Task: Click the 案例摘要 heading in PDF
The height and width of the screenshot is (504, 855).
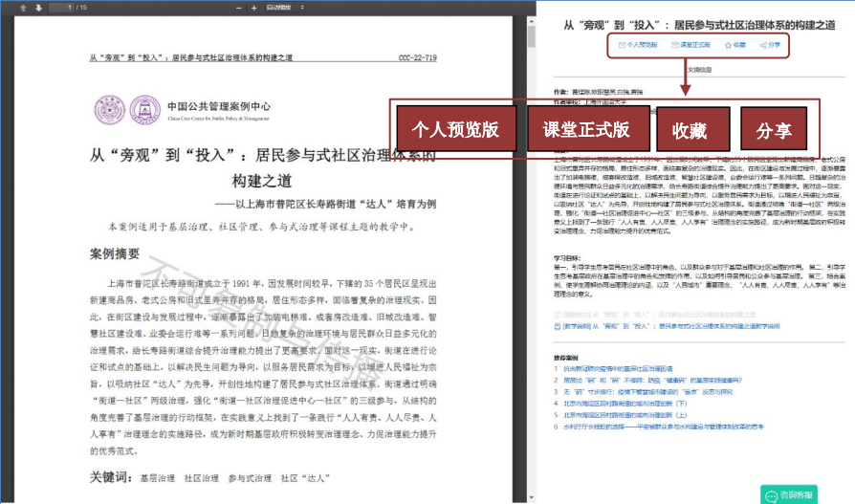Action: (115, 253)
